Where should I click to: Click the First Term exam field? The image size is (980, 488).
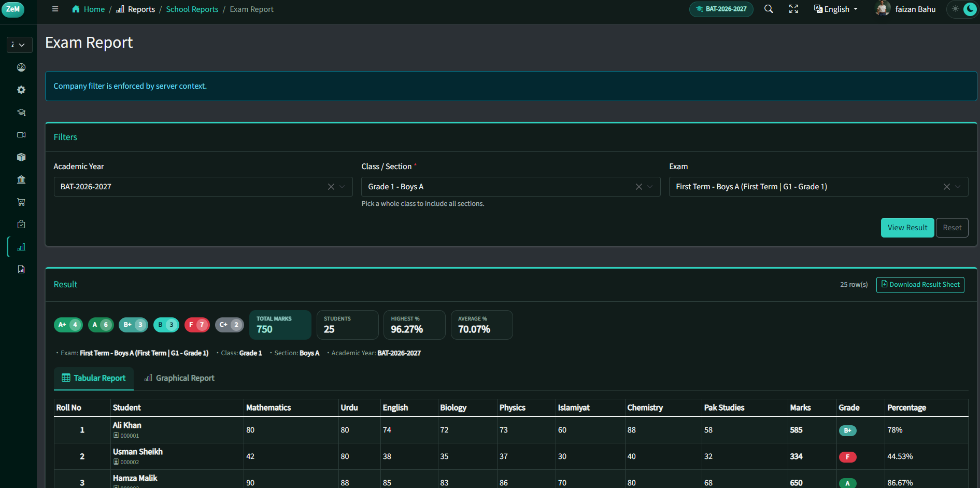coord(819,187)
